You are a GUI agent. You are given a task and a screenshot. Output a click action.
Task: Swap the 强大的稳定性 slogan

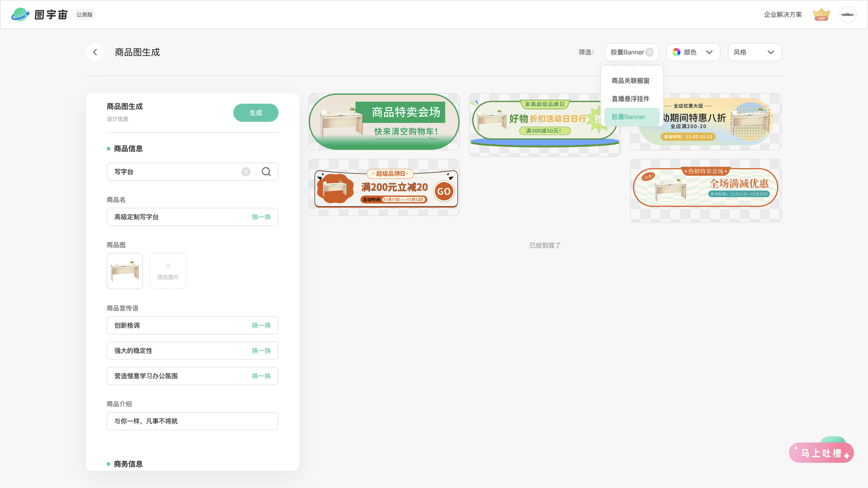tap(261, 351)
